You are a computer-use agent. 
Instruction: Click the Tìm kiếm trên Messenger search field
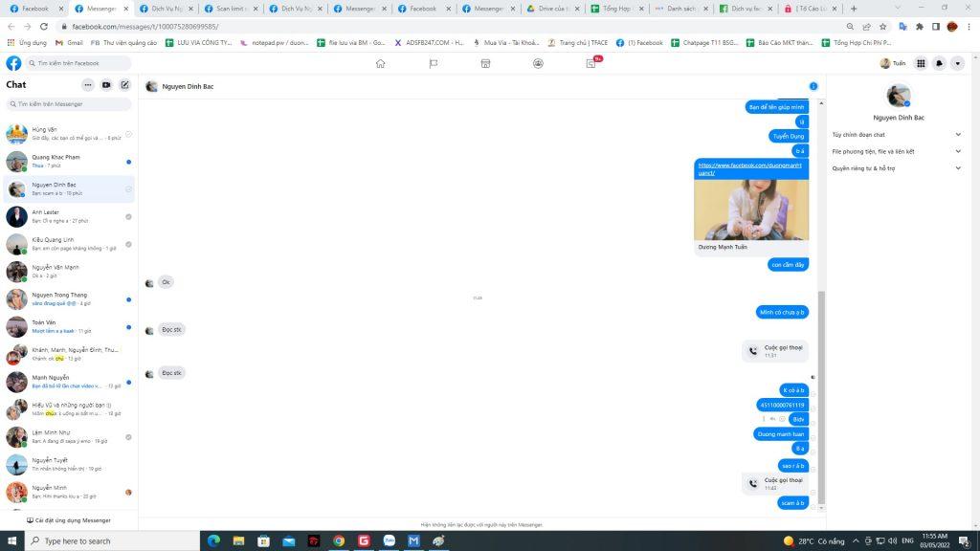(x=69, y=103)
